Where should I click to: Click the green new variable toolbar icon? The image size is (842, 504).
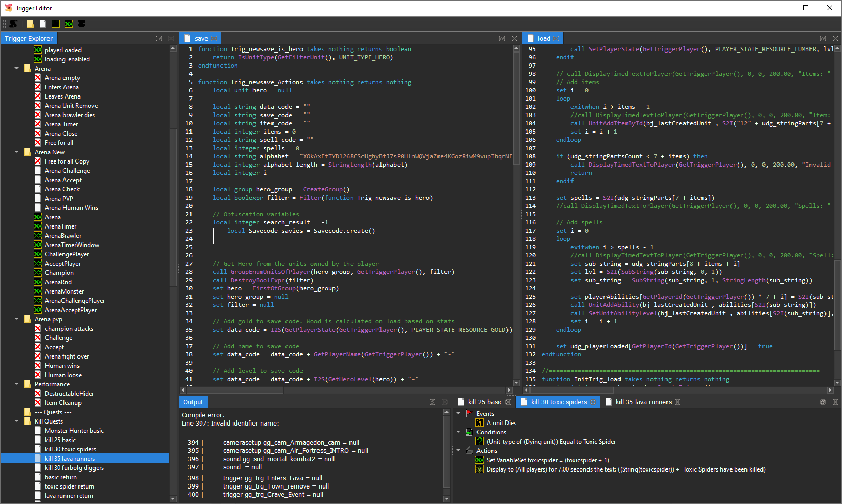[x=68, y=24]
